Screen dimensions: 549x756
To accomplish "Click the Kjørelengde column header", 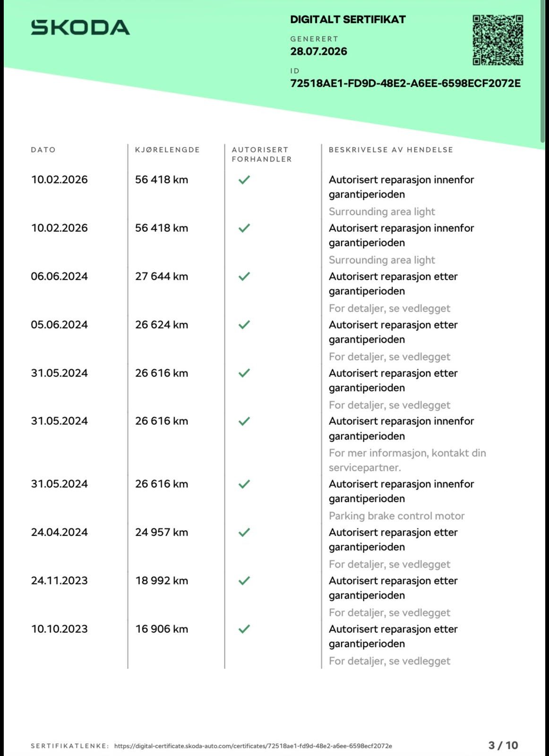I will pos(167,150).
